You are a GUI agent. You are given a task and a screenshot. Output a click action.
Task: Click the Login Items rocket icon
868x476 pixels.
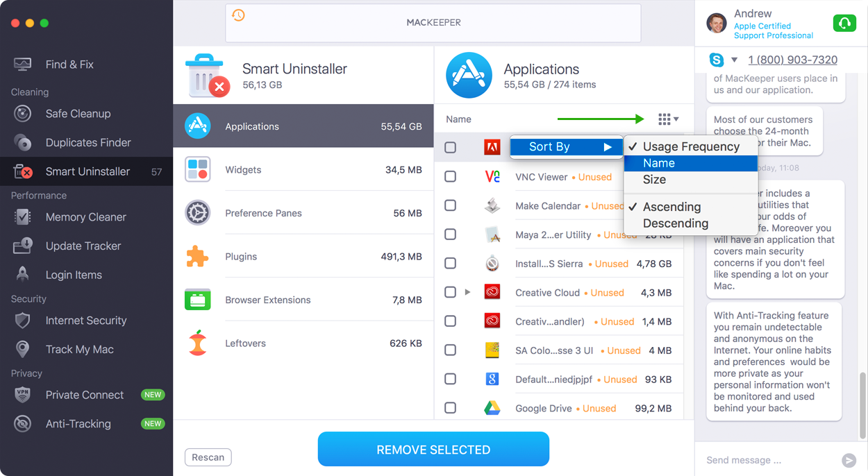pos(22,275)
